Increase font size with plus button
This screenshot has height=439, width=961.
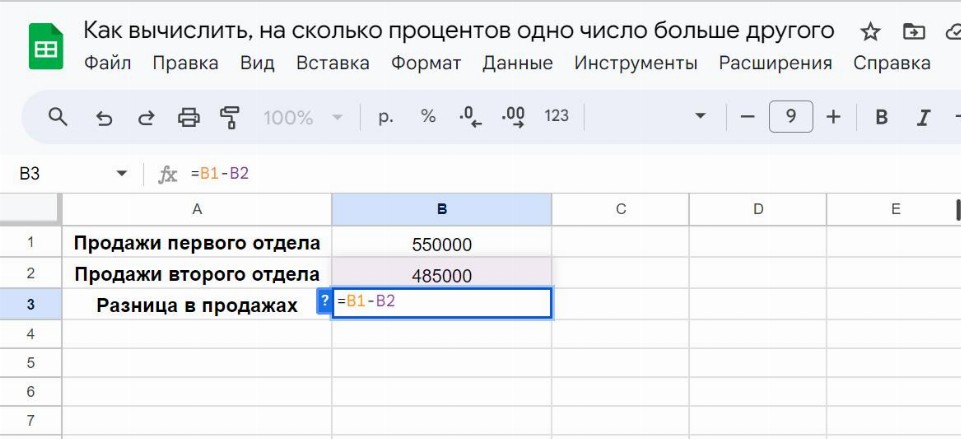[x=833, y=117]
